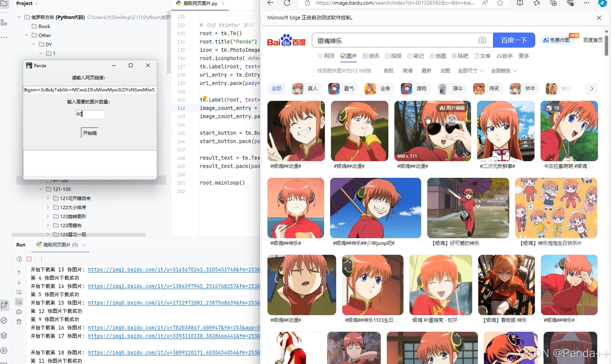
Task: Click webpage URL field in Panda window
Action: pos(90,90)
